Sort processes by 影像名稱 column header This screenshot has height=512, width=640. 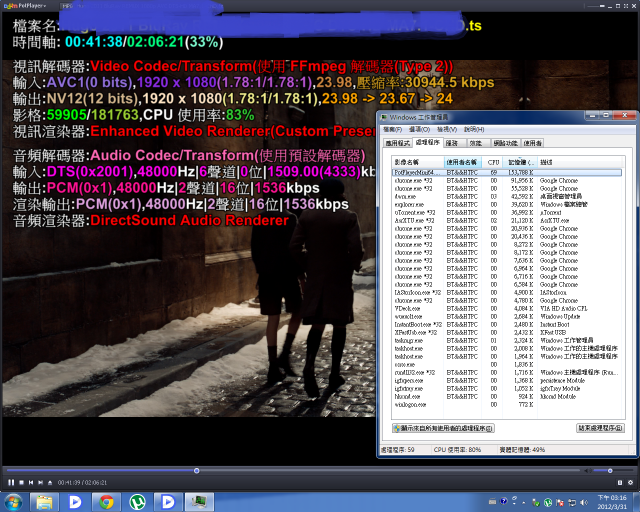click(418, 162)
